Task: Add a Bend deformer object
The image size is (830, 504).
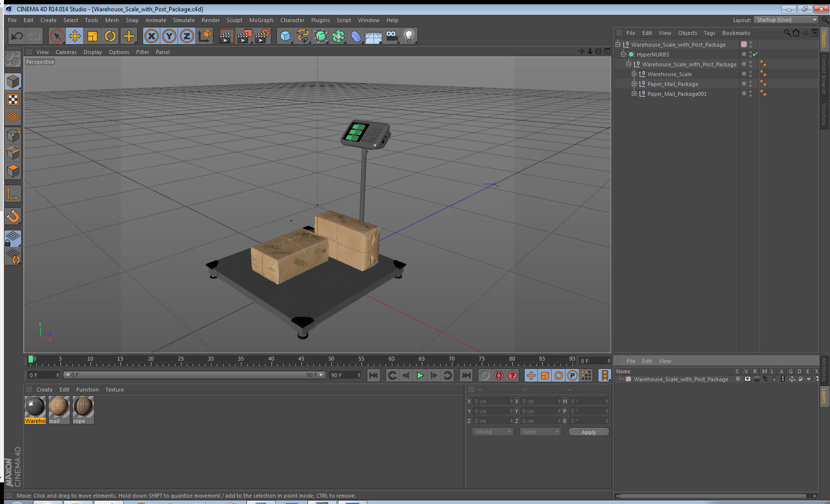Action: 356,36
